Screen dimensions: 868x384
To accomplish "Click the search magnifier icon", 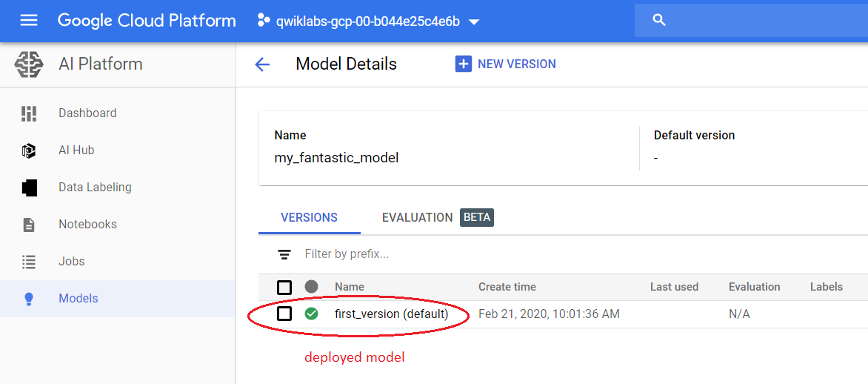I will point(658,21).
